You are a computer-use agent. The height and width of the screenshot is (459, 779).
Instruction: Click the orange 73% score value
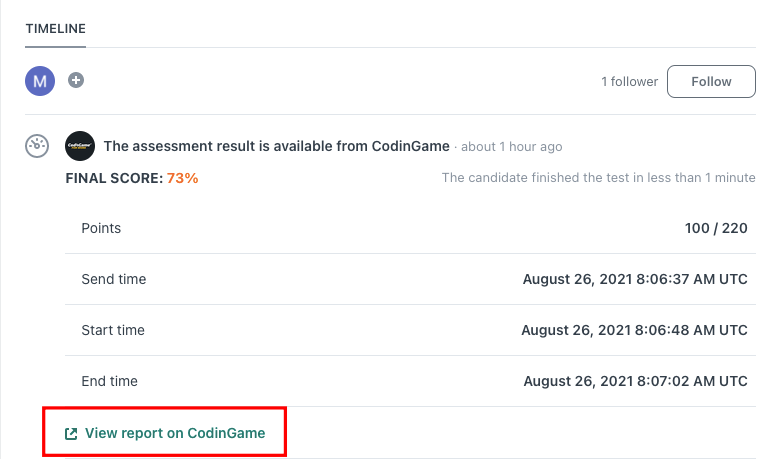pos(182,178)
